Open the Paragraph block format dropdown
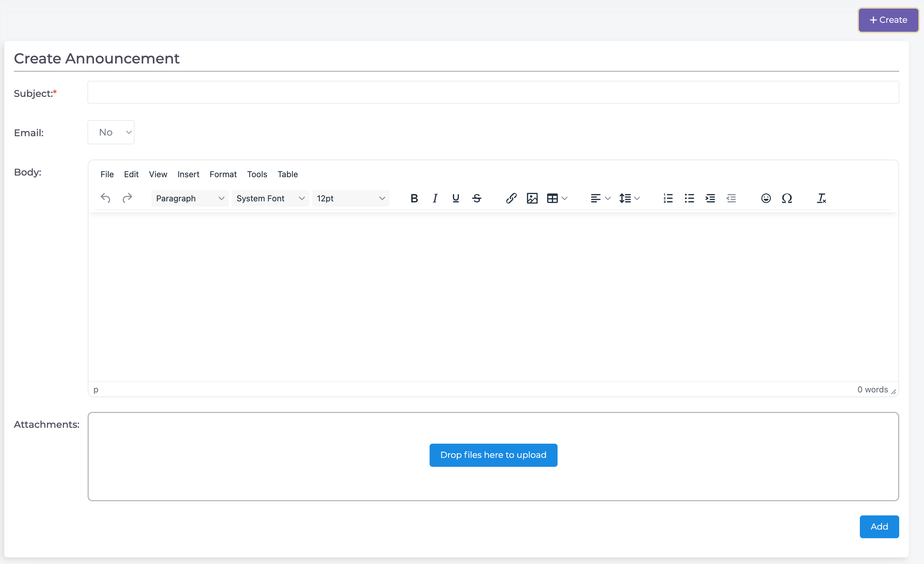The height and width of the screenshot is (564, 924). pyautogui.click(x=190, y=198)
